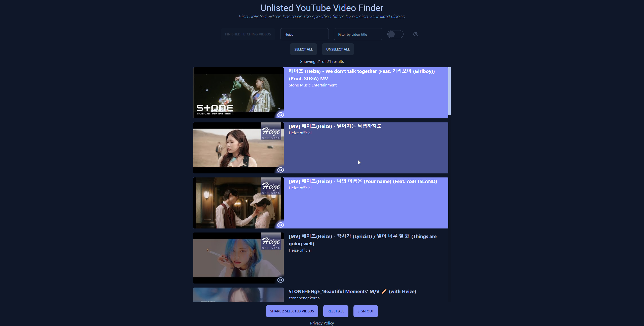Viewport: 644px width, 326px height.
Task: Type in the channel name filter field
Action: tap(304, 34)
